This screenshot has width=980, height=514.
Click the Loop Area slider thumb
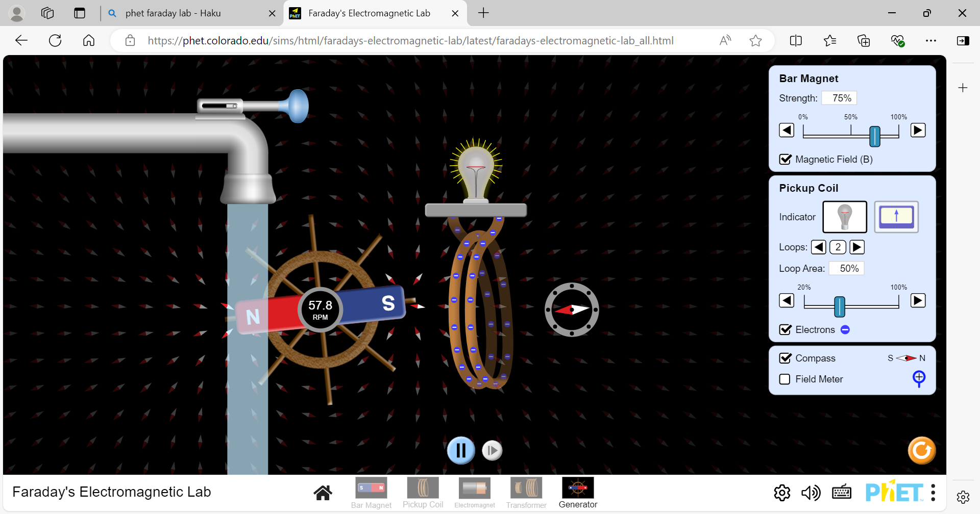click(840, 306)
